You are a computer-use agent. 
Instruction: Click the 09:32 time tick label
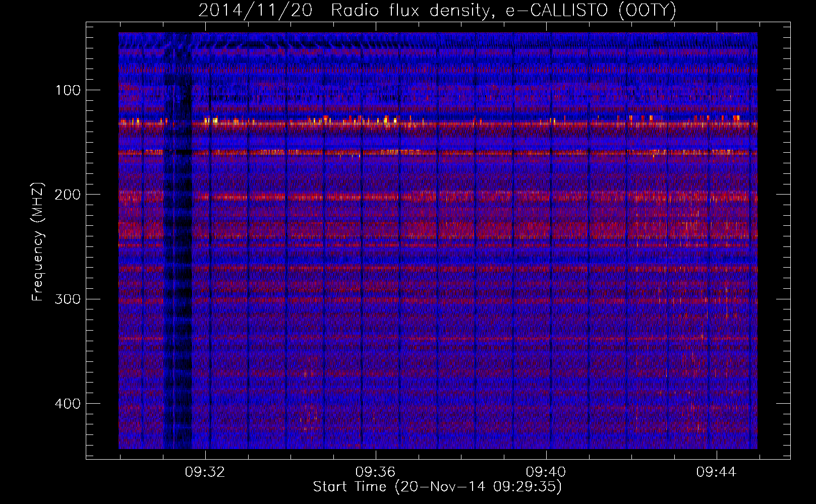click(x=205, y=472)
